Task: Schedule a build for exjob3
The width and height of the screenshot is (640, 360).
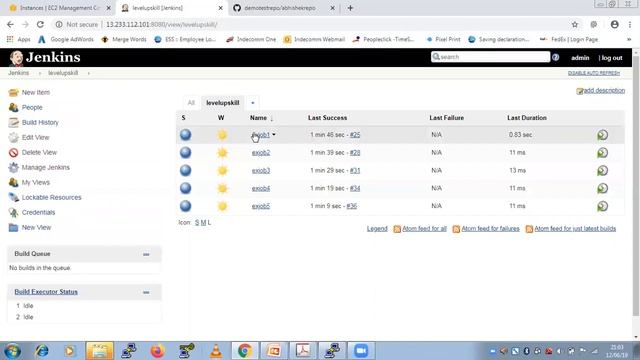Action: tap(602, 171)
